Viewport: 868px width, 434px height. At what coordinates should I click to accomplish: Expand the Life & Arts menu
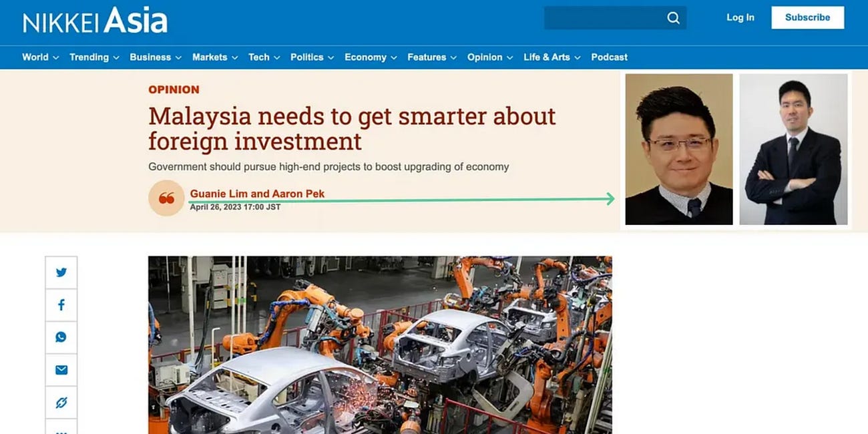(552, 57)
